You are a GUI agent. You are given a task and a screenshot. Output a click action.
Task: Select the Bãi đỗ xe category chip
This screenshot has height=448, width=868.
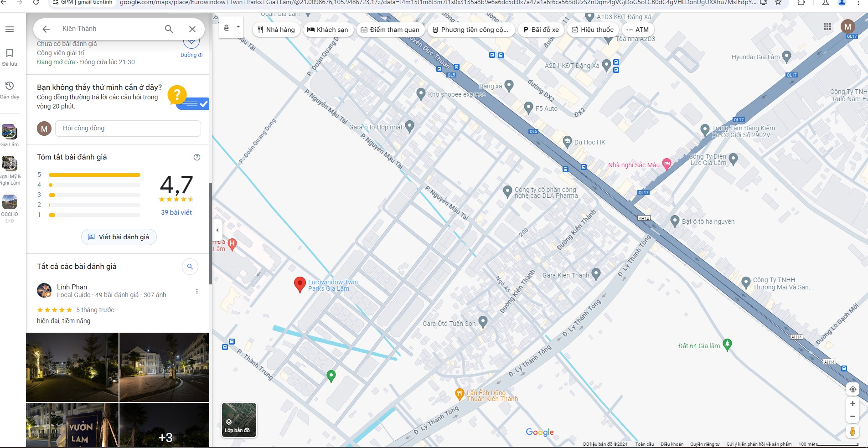[x=541, y=30]
